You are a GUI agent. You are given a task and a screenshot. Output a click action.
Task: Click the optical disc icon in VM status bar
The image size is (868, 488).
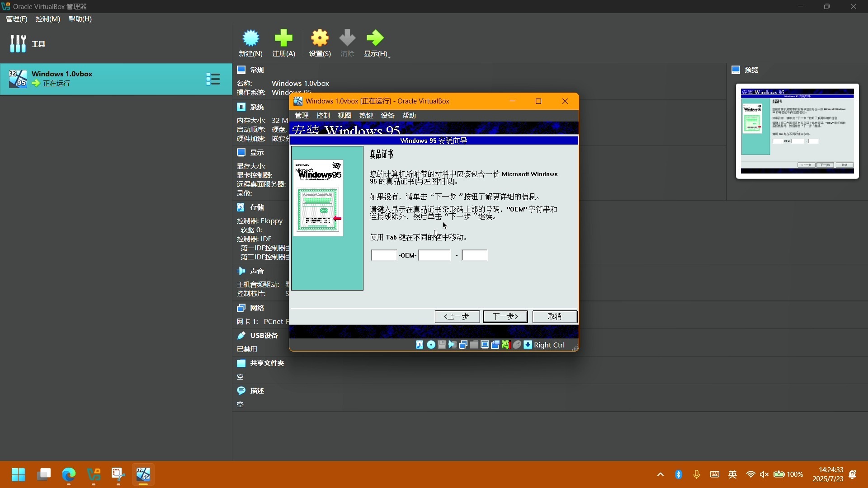tap(431, 345)
